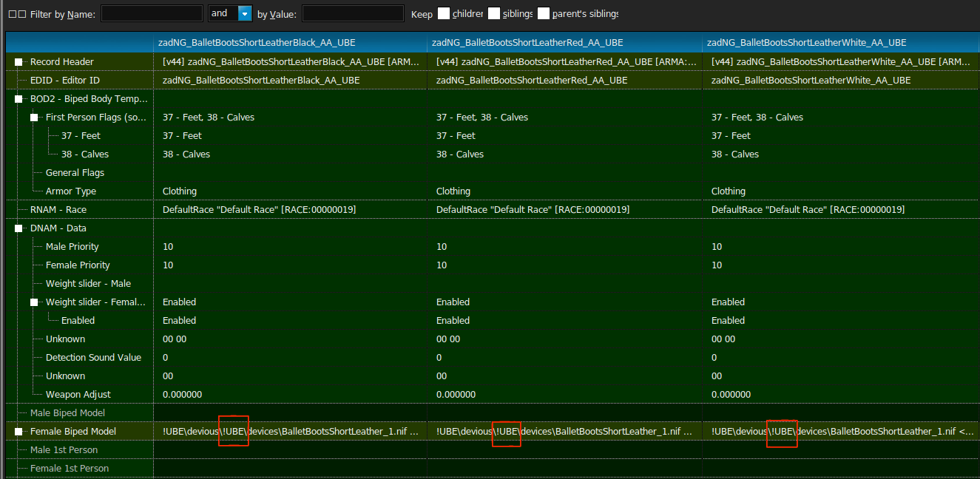The width and height of the screenshot is (980, 479).
Task: Collapse the DNAM - Data node
Action: (18, 228)
